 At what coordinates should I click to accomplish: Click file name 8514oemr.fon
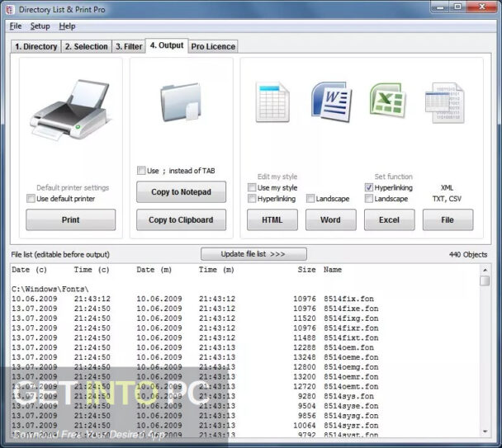point(351,377)
